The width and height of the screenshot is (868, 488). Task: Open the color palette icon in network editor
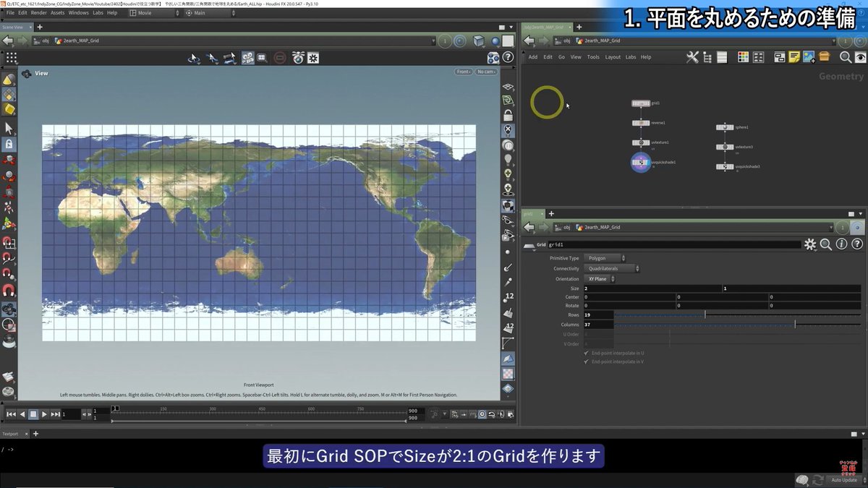(x=743, y=57)
